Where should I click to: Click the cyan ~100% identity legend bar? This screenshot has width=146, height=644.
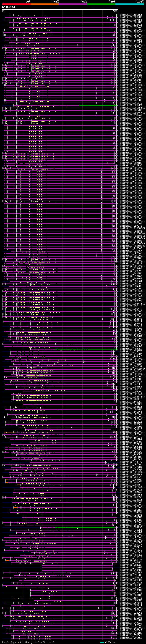pos(130,4)
